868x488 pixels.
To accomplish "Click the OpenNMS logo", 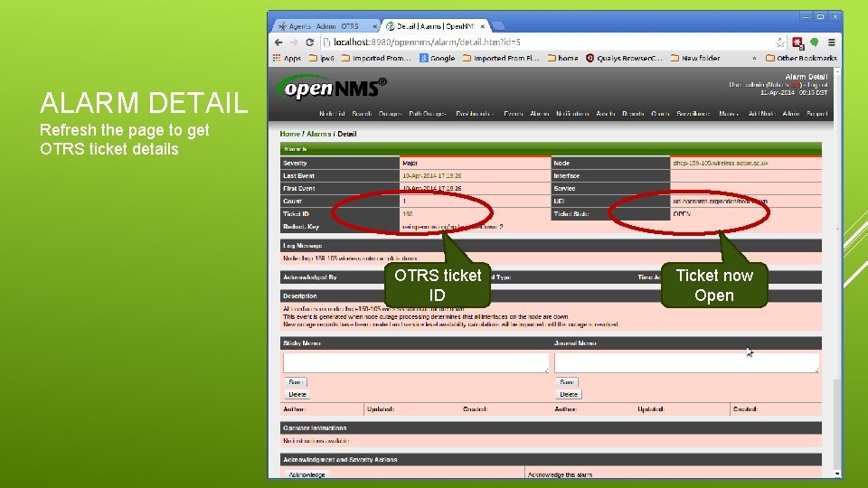I will click(332, 88).
